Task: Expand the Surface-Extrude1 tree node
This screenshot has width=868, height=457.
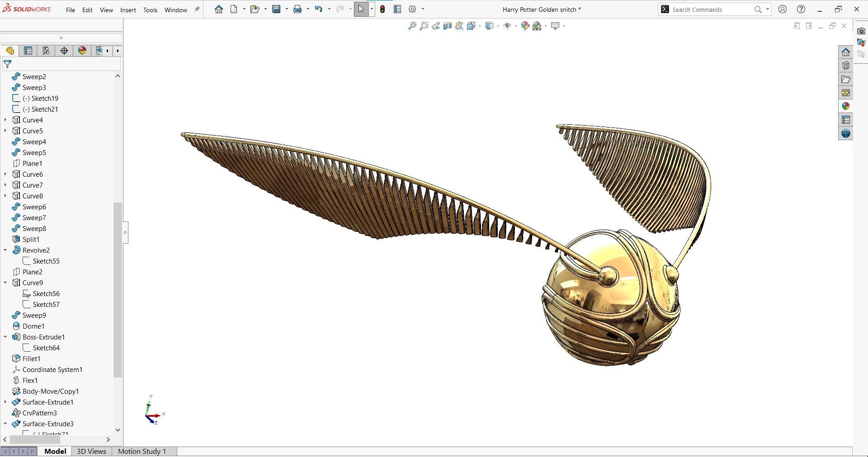Action: click(x=5, y=402)
